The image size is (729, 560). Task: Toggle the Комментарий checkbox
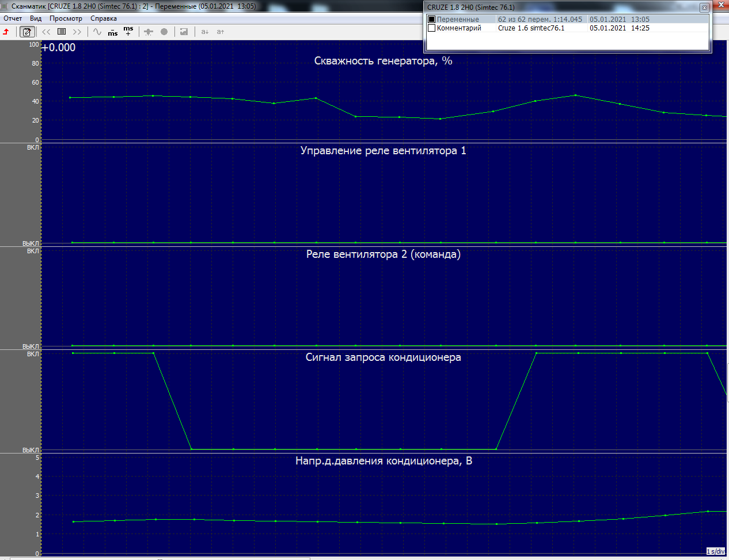pyautogui.click(x=431, y=28)
